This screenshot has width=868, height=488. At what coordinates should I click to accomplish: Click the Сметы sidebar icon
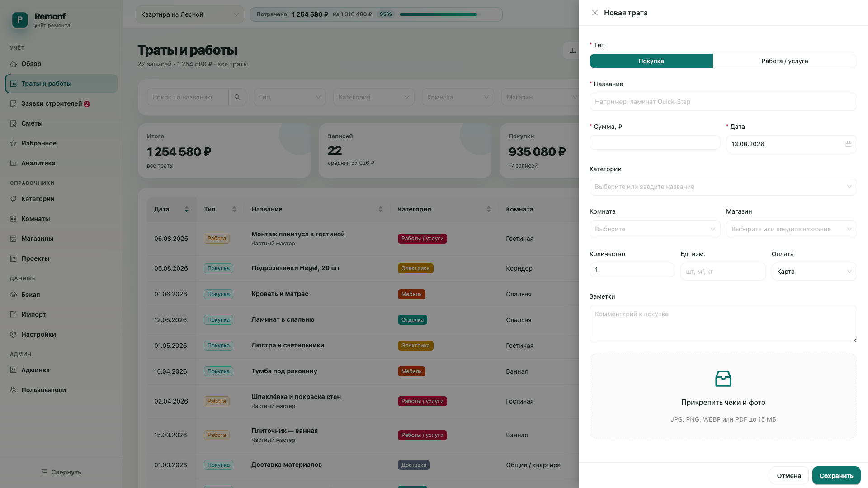(14, 123)
